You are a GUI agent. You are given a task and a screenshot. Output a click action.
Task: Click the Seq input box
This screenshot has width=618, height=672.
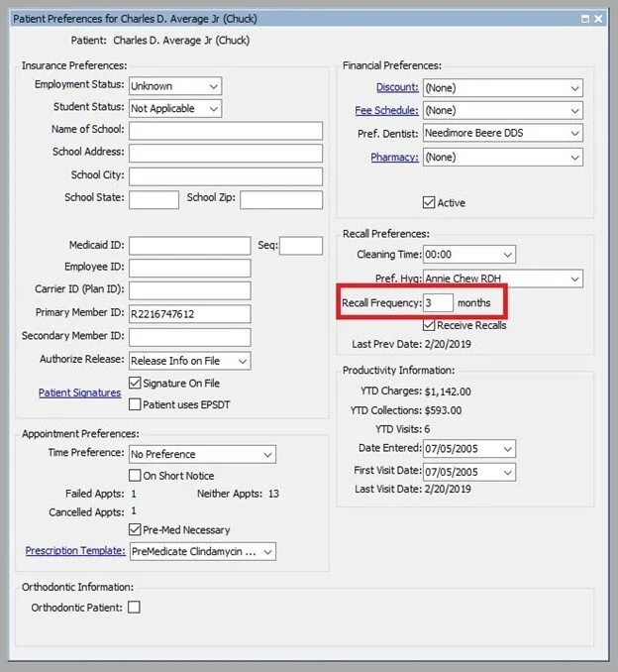(x=301, y=246)
